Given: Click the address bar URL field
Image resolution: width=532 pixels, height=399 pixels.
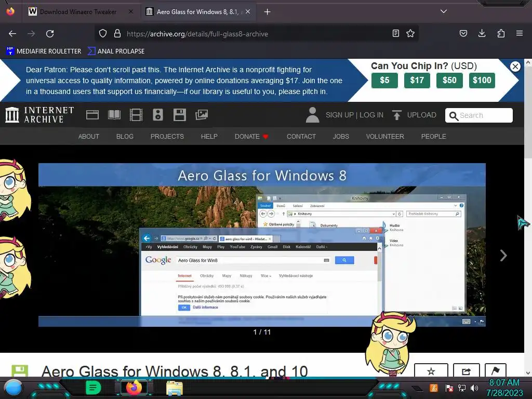Looking at the screenshot, I should pyautogui.click(x=258, y=34).
